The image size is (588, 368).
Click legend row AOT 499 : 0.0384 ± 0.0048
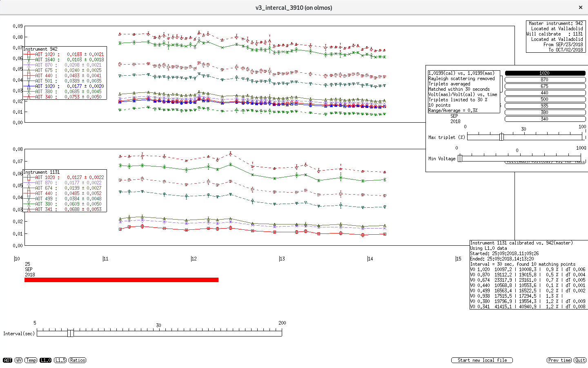click(x=65, y=199)
